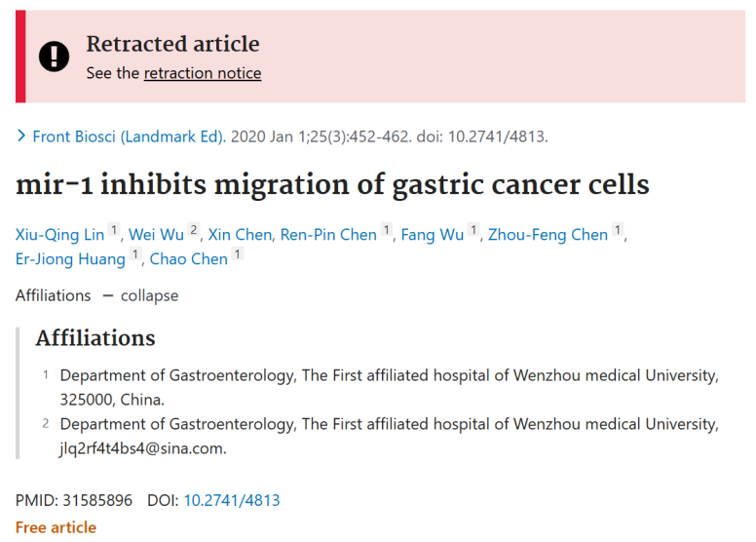Collapse the Affiliations section
The width and height of the screenshot is (756, 542).
pos(140,295)
